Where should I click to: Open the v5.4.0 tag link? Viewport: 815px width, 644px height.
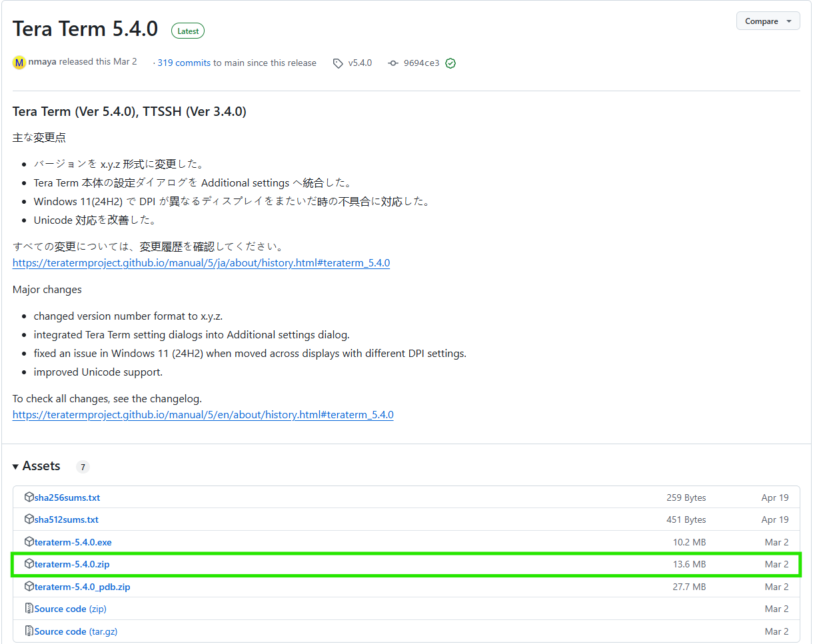tap(360, 63)
